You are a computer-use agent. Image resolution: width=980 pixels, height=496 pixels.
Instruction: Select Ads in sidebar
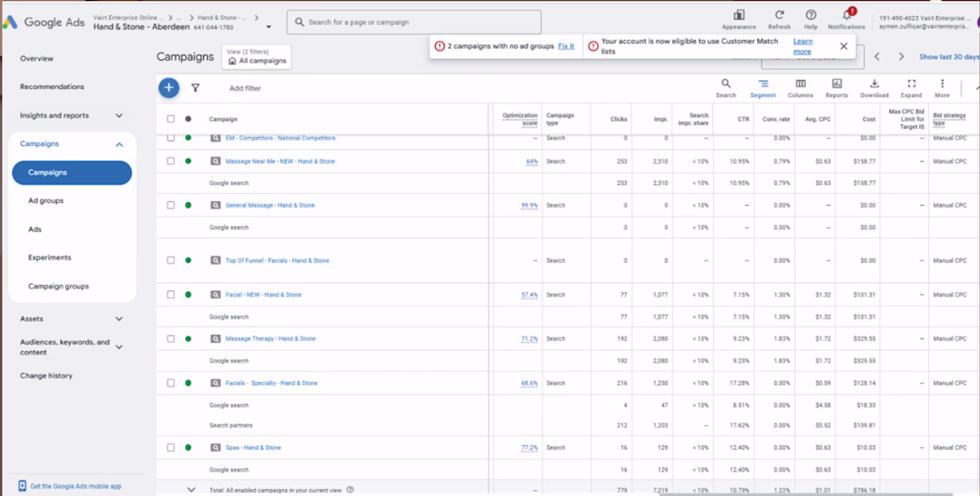pos(35,230)
